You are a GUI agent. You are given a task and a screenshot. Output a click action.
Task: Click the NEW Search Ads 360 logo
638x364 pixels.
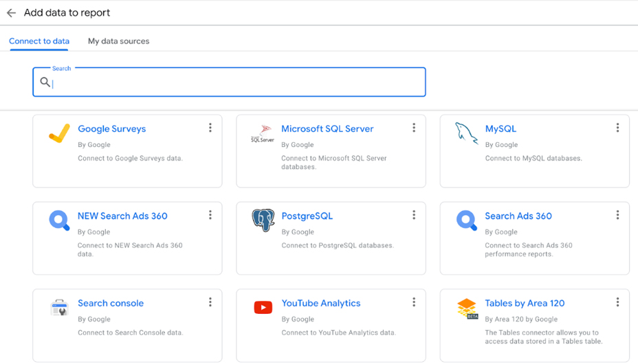click(x=59, y=220)
